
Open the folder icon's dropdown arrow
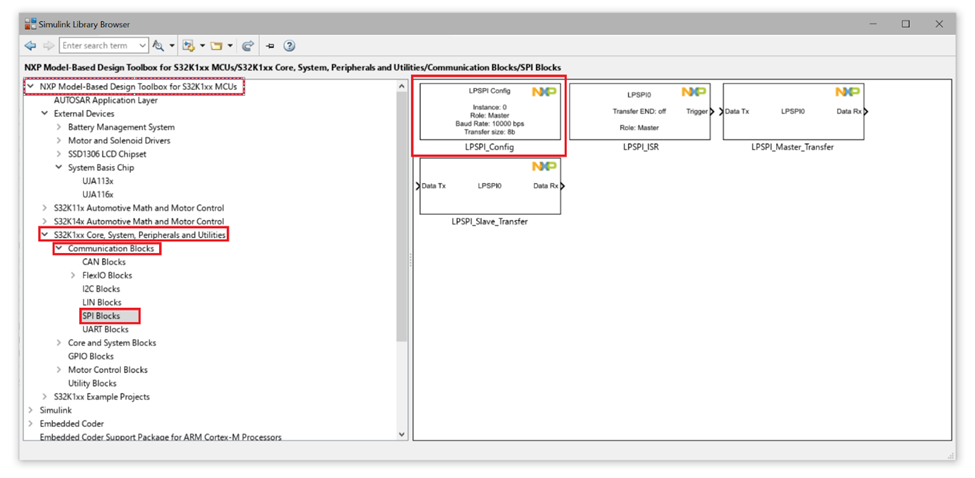click(230, 45)
